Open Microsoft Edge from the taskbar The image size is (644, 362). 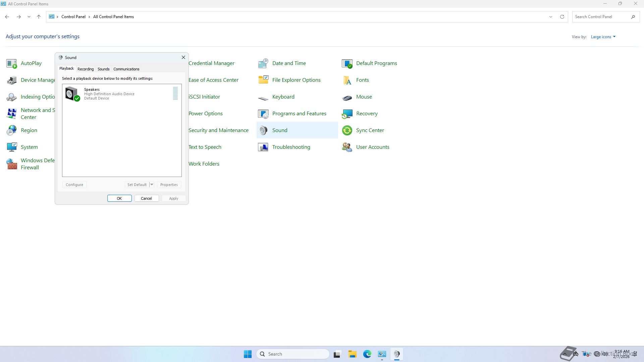367,354
